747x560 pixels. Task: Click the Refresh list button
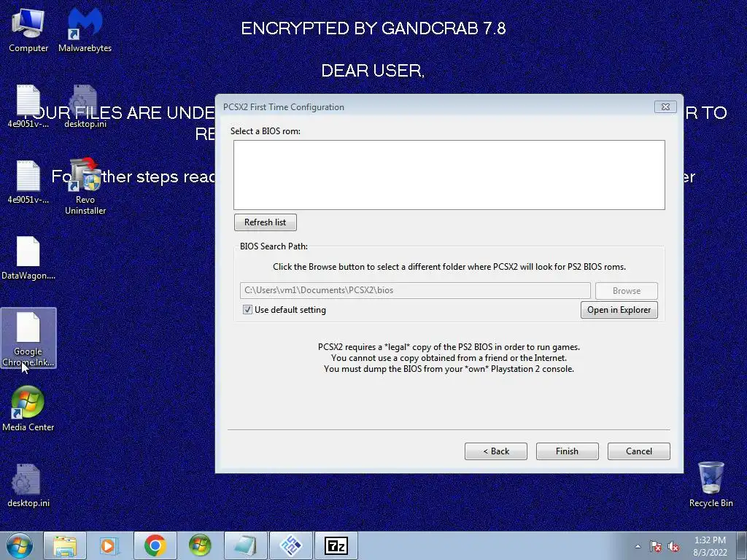pyautogui.click(x=266, y=222)
